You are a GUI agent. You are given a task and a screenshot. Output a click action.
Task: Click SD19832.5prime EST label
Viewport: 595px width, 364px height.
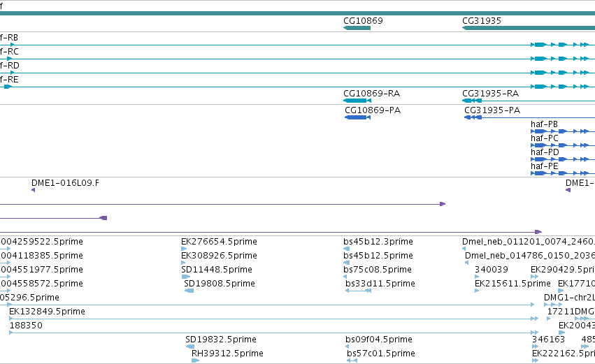click(221, 340)
